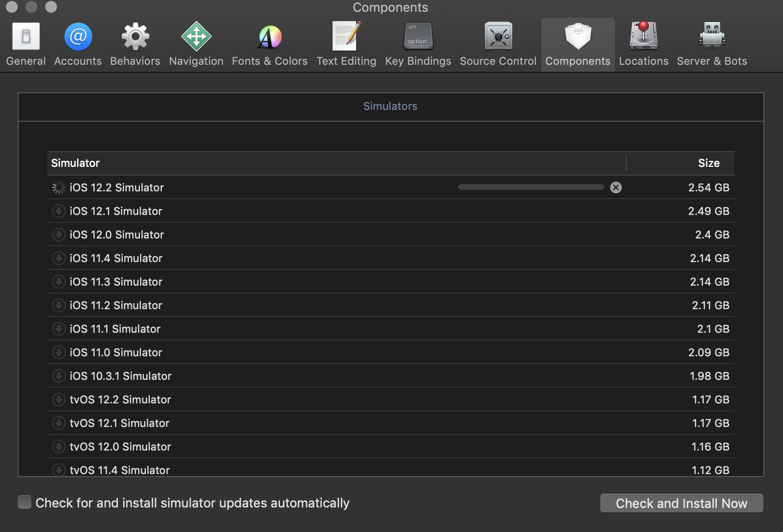Viewport: 783px width, 532px height.
Task: Select the iOS 12.2 Simulator row text
Action: point(117,187)
